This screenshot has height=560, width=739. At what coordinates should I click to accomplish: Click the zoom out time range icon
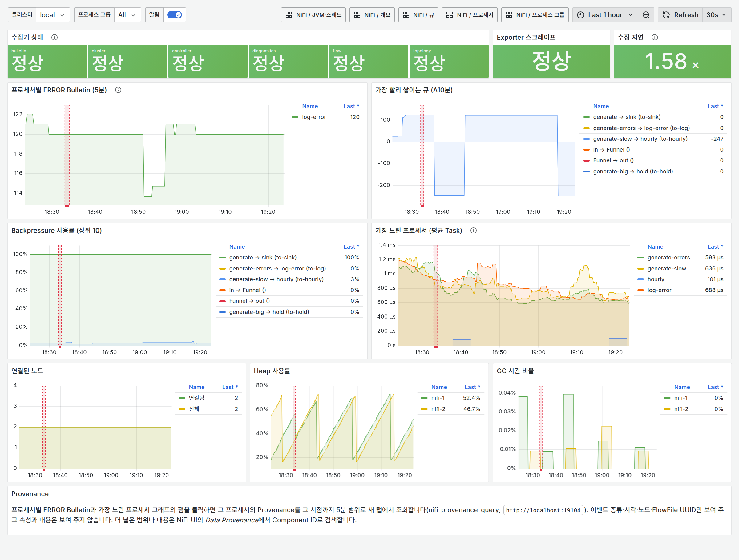(646, 15)
